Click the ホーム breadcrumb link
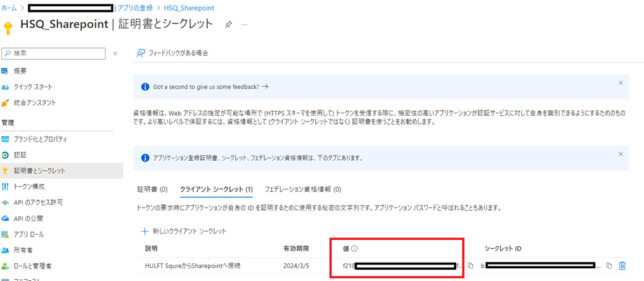This screenshot has width=644, height=281. pos(9,8)
